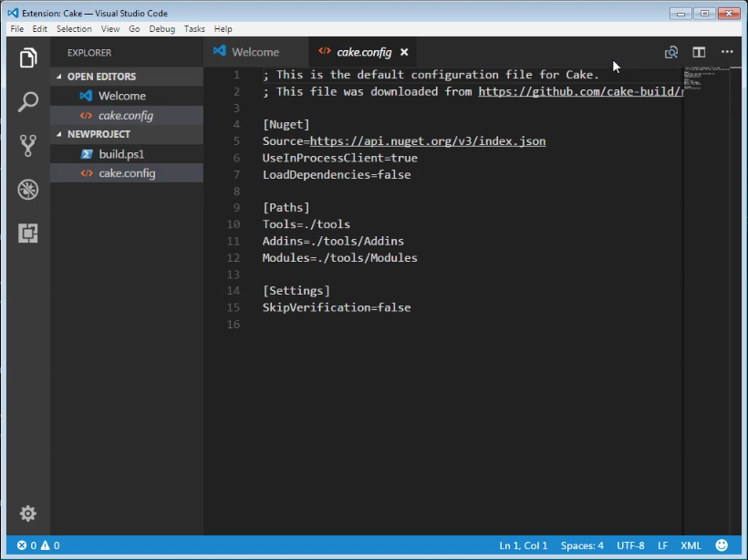
Task: Open cake.config in the NEWPROJECT folder
Action: (x=127, y=173)
